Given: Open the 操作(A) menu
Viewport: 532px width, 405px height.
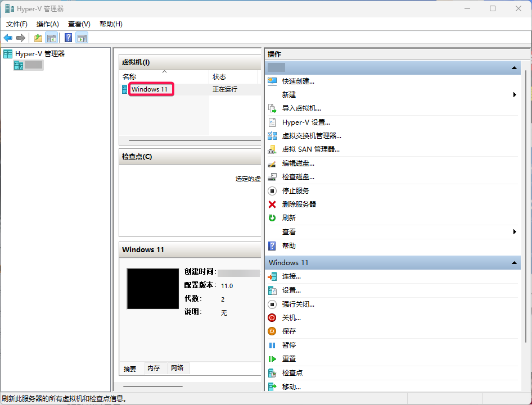Looking at the screenshot, I should point(47,24).
